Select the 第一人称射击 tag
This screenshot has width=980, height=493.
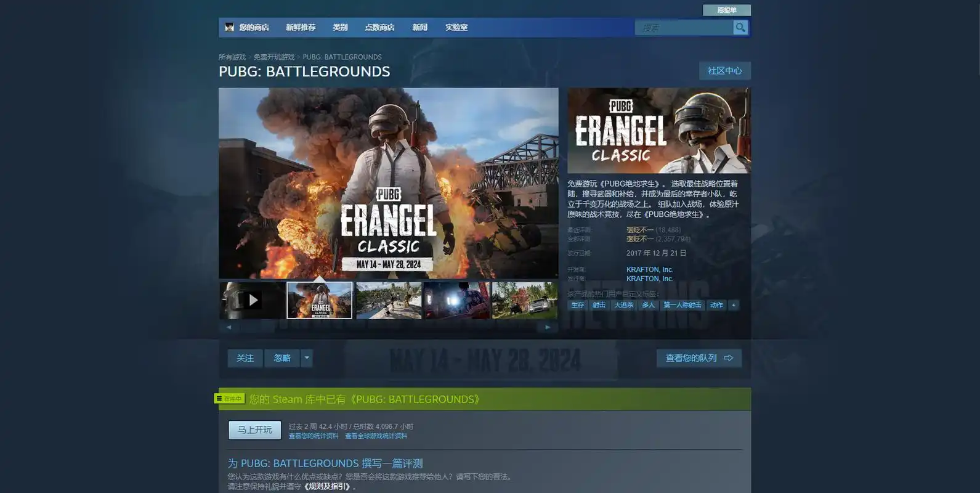[x=682, y=305]
